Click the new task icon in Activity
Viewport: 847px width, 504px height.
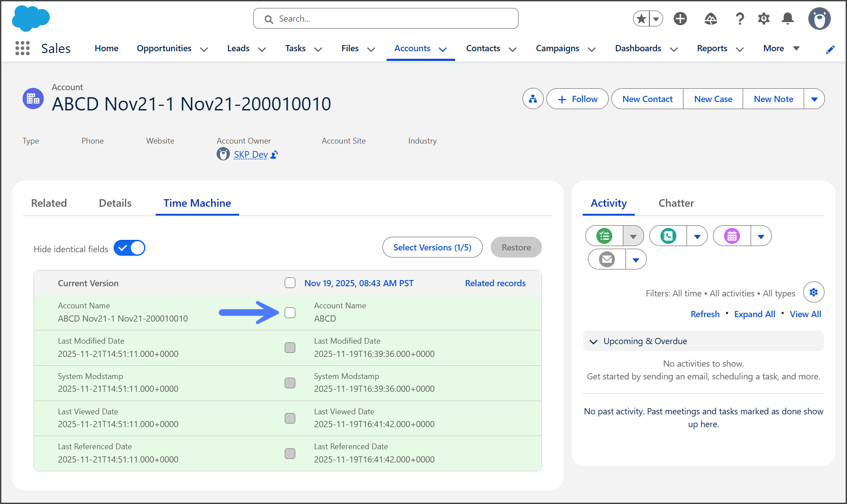pyautogui.click(x=604, y=236)
